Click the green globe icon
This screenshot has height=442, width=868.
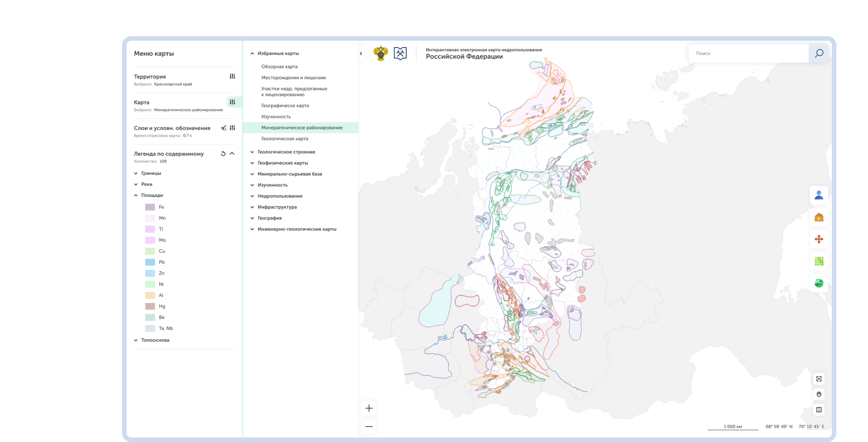pos(819,283)
